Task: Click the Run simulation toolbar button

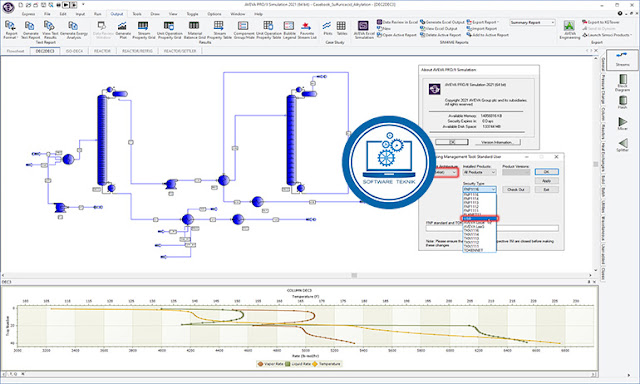Action: point(66,5)
